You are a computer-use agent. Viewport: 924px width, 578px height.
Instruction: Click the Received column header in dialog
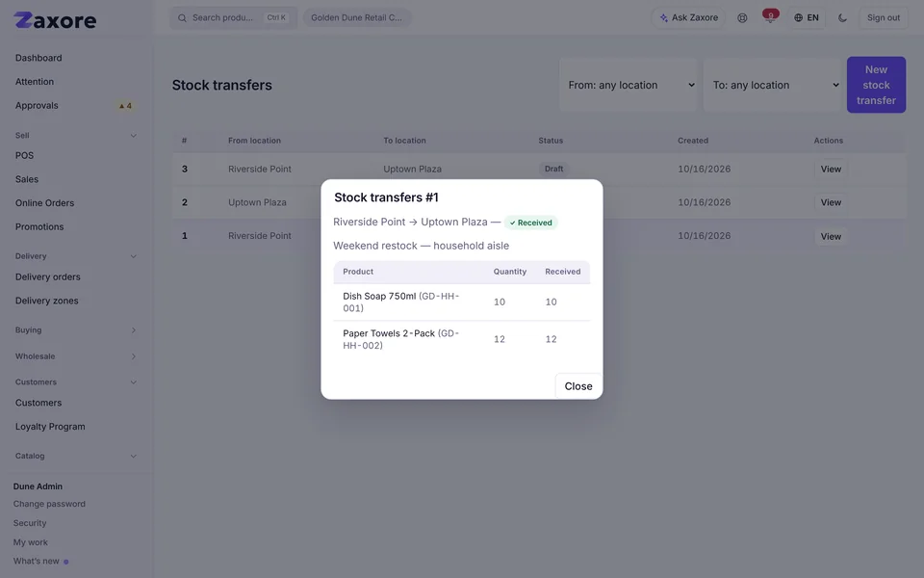point(562,272)
